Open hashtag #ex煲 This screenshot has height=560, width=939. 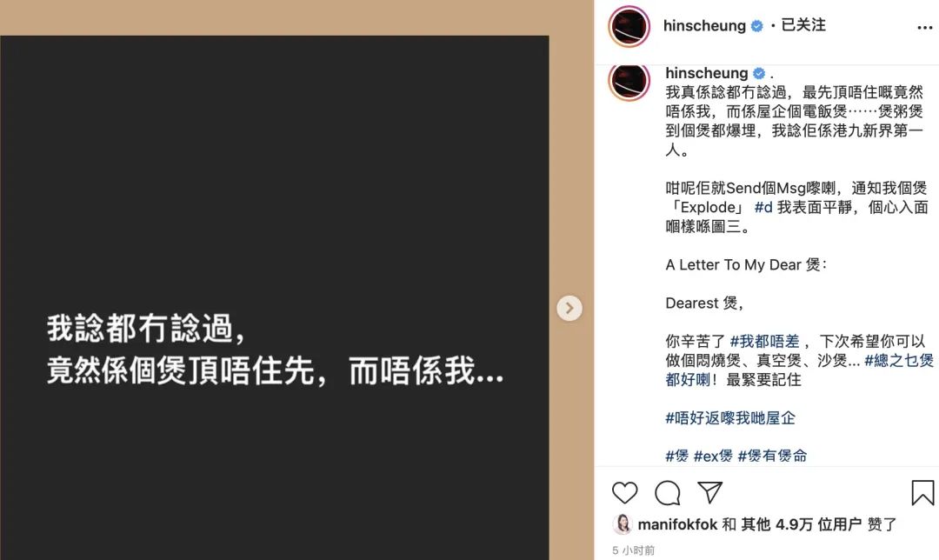(713, 456)
